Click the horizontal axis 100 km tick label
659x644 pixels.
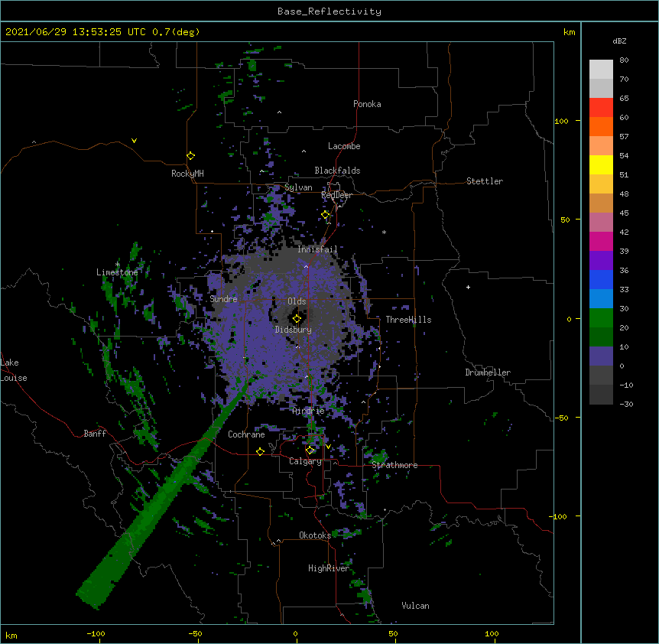[492, 633]
